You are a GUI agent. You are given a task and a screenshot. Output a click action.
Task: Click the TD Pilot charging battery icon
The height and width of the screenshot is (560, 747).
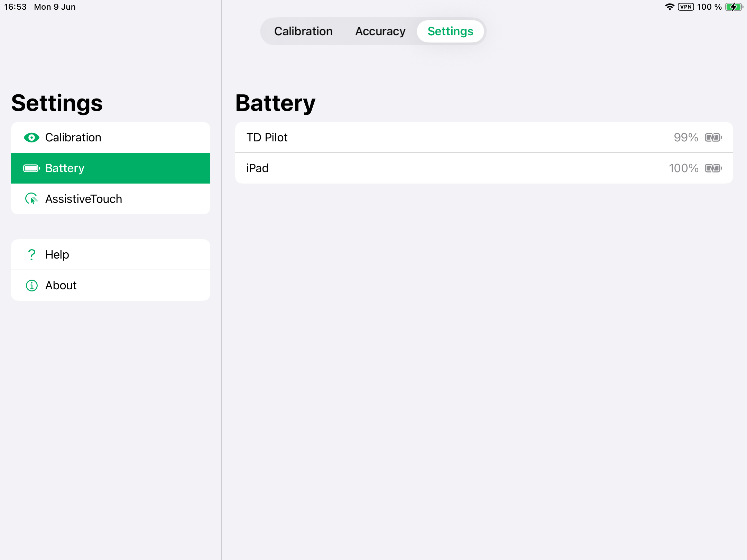(713, 138)
